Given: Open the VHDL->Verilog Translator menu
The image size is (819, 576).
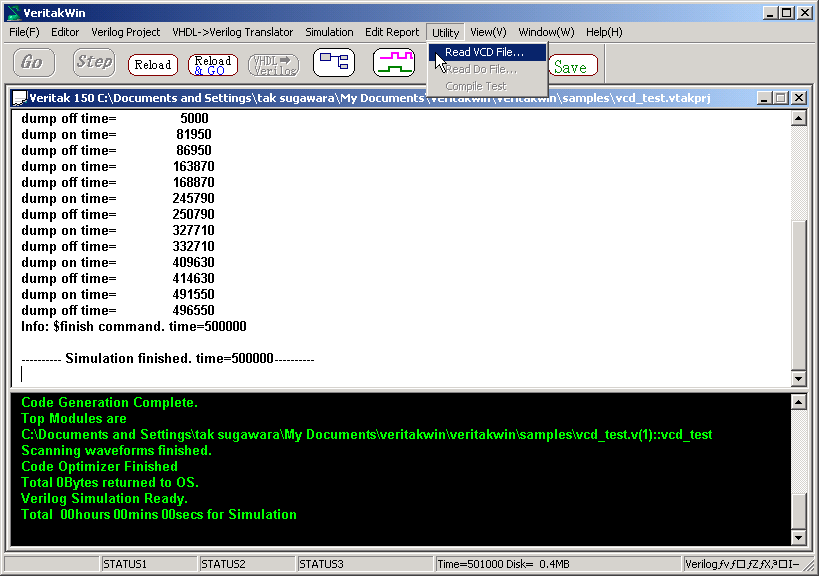Looking at the screenshot, I should coord(232,32).
